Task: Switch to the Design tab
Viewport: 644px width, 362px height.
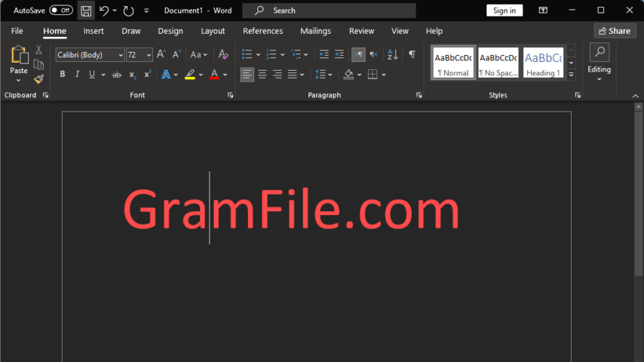Action: point(170,31)
